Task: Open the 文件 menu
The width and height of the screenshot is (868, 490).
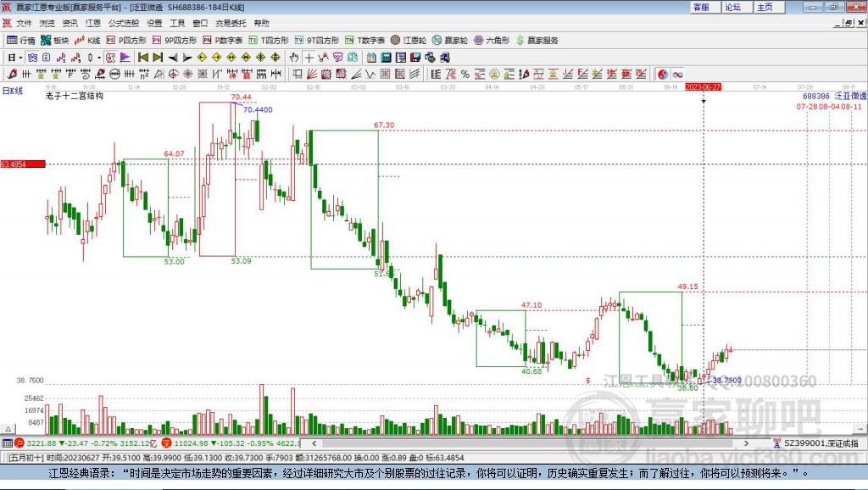Action: tap(24, 23)
